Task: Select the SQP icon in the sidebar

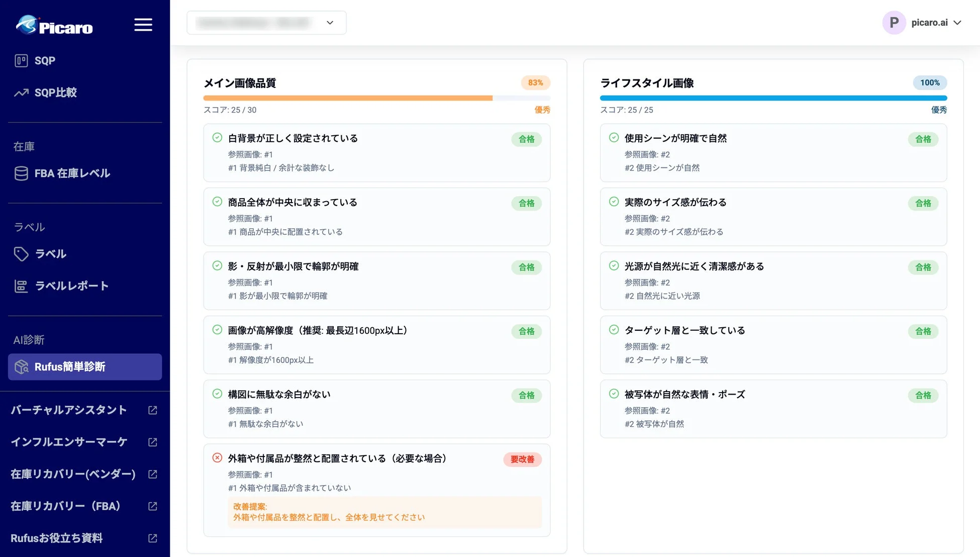Action: click(21, 60)
